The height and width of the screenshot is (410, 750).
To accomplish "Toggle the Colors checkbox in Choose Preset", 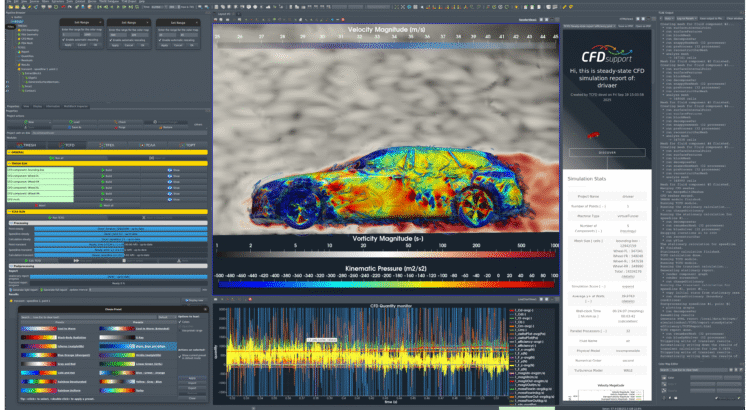I will pyautogui.click(x=180, y=322).
